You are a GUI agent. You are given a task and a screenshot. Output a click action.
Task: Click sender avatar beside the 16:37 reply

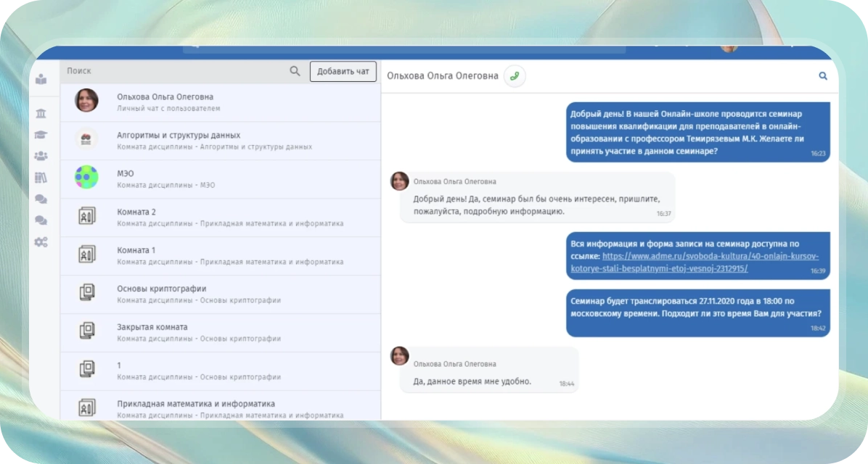click(x=399, y=181)
